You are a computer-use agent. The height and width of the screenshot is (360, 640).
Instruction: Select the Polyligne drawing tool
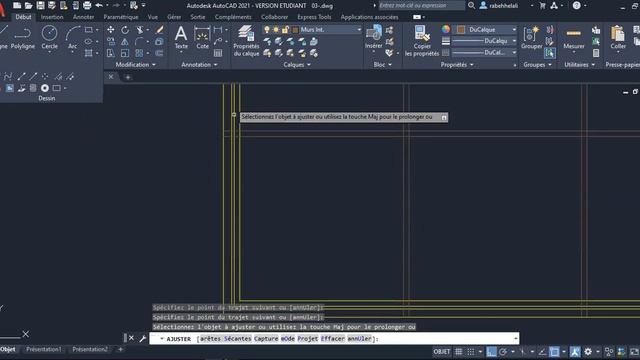click(22, 38)
